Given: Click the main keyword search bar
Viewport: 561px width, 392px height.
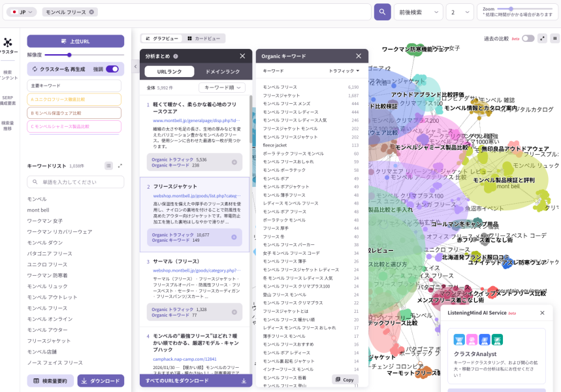Looking at the screenshot, I should pyautogui.click(x=187, y=12).
